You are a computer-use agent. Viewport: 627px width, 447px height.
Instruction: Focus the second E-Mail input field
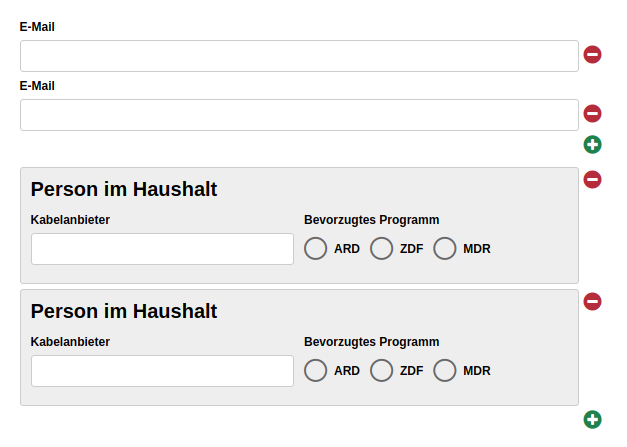pyautogui.click(x=300, y=115)
